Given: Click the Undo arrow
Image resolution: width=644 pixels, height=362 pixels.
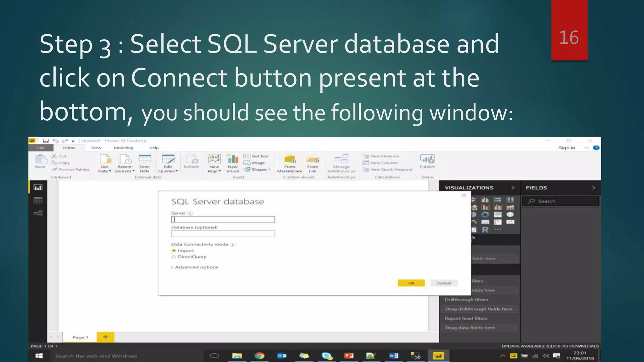Looking at the screenshot, I should [x=55, y=141].
